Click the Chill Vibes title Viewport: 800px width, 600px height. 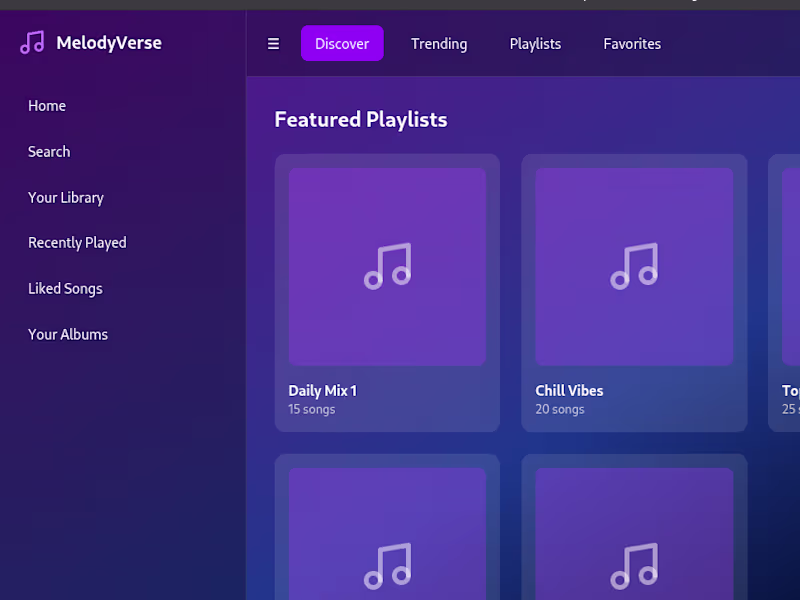pos(569,390)
